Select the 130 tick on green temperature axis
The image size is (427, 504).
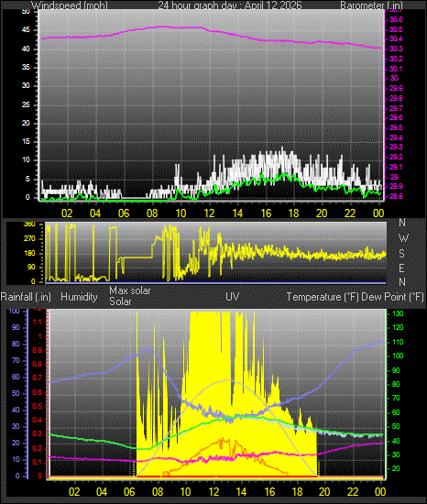[x=398, y=313]
